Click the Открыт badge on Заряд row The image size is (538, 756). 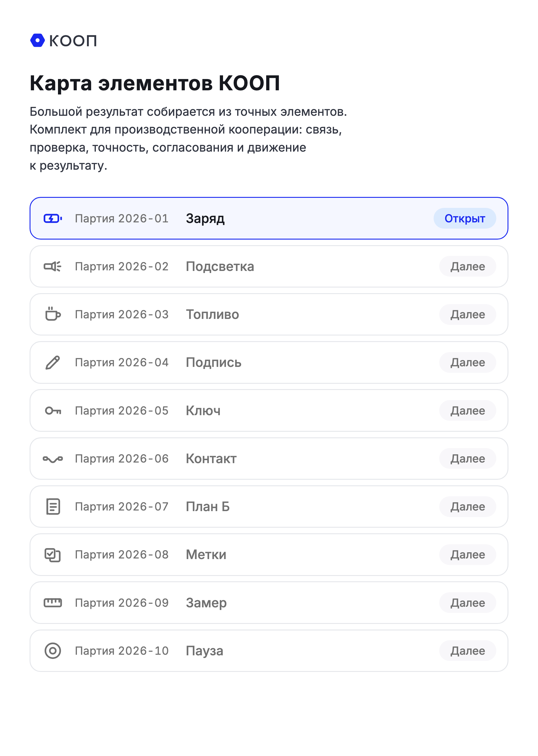coord(464,218)
